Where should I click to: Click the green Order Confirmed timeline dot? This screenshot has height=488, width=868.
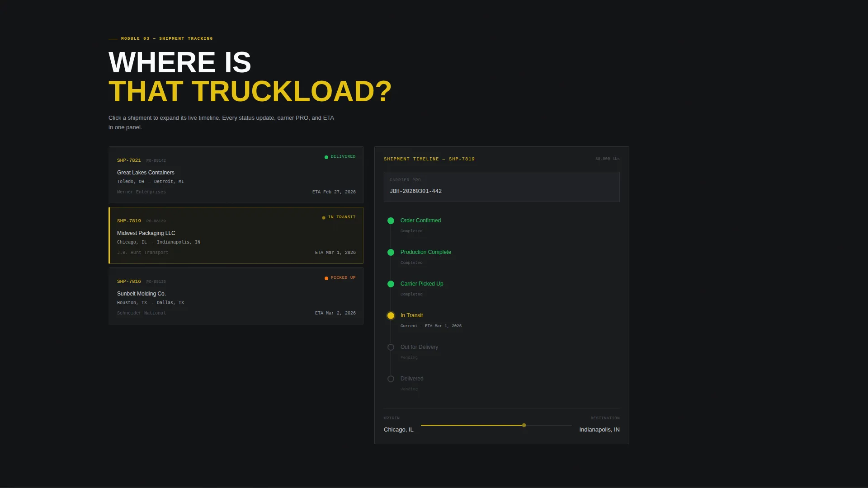[x=391, y=221]
